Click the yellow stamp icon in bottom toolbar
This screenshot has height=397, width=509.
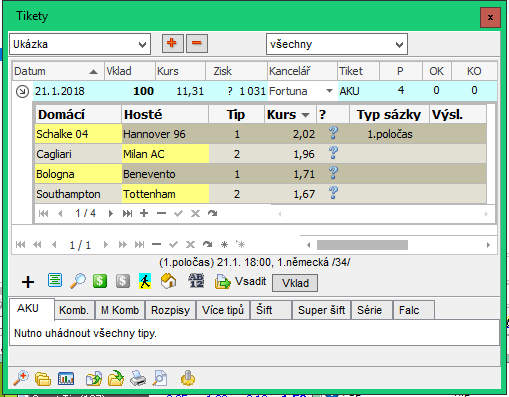pyautogui.click(x=188, y=378)
